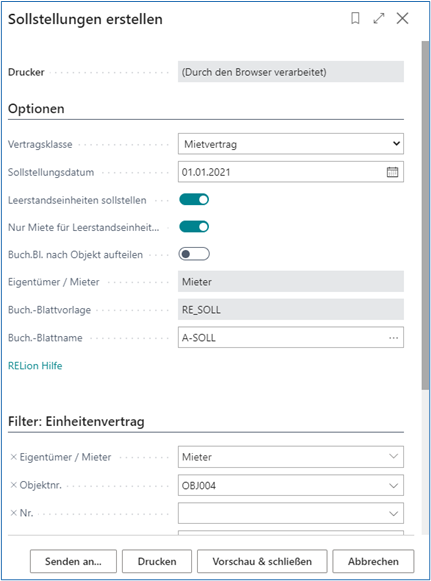Open the calendar picker for Sollstellungsdatum

[392, 172]
